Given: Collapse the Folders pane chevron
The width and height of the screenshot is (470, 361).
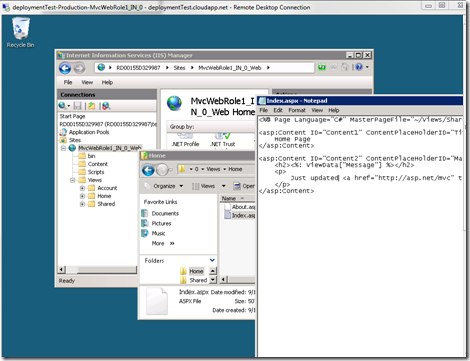Looking at the screenshot, I should [212, 260].
